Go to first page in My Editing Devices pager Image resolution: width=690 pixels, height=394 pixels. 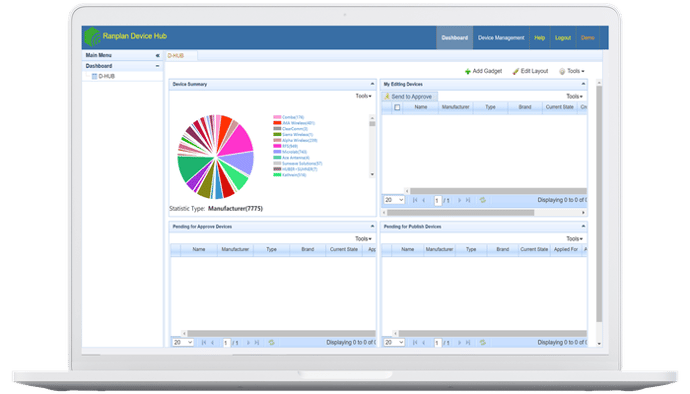(415, 200)
